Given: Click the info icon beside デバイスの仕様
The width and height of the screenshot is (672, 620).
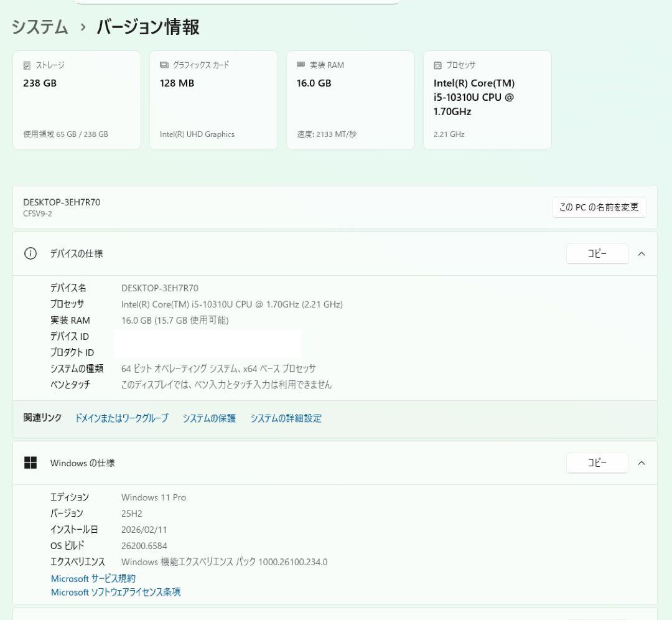Looking at the screenshot, I should point(30,253).
